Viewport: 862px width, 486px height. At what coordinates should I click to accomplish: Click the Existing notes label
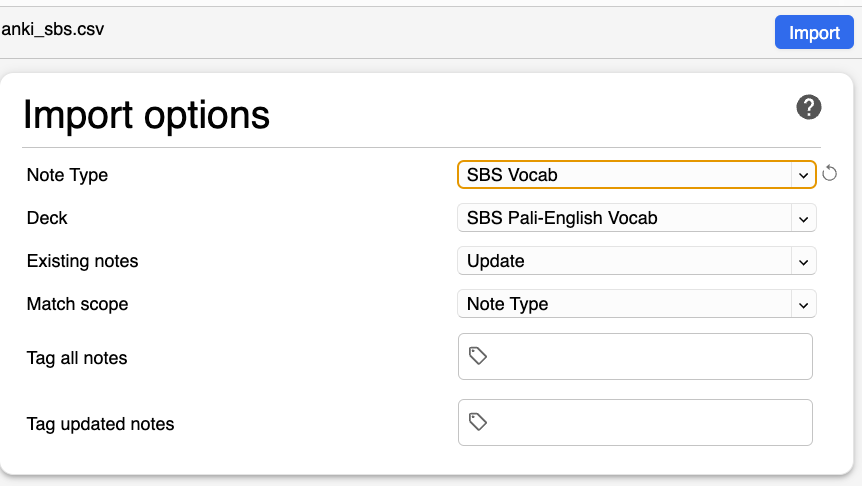click(x=82, y=261)
